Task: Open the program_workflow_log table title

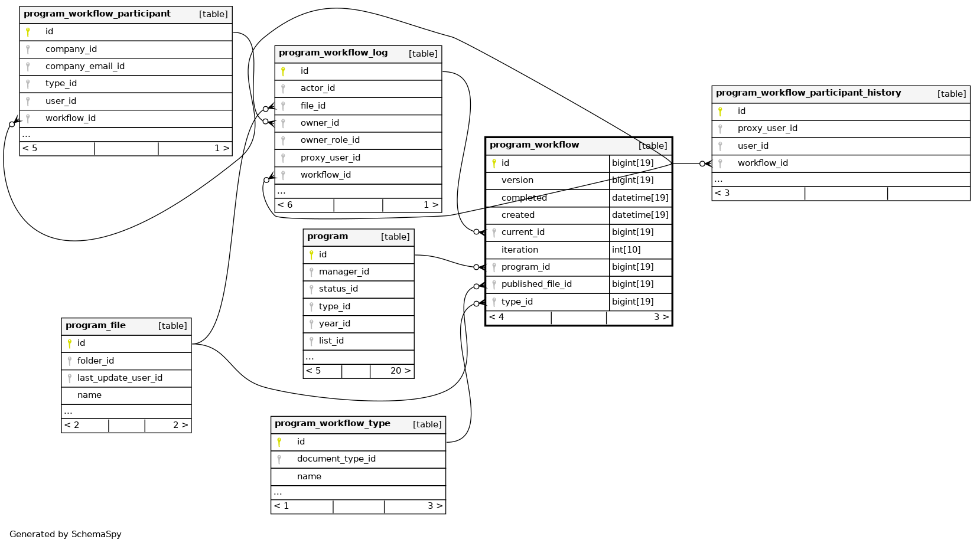Action: pyautogui.click(x=333, y=53)
